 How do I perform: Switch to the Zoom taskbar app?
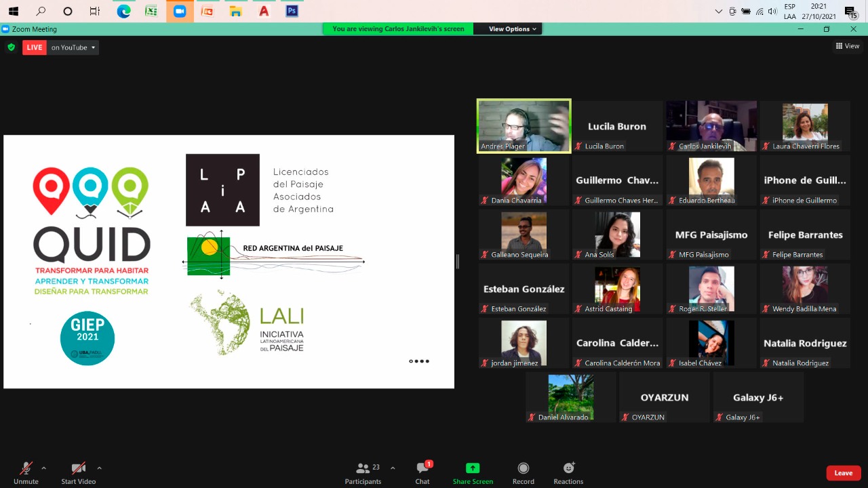180,12
